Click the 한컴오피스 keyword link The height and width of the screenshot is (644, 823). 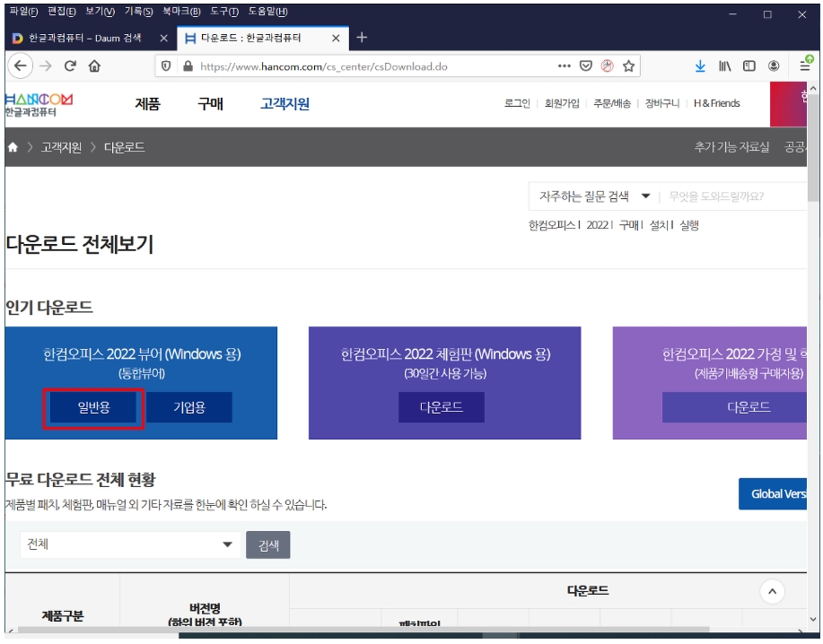pos(552,225)
